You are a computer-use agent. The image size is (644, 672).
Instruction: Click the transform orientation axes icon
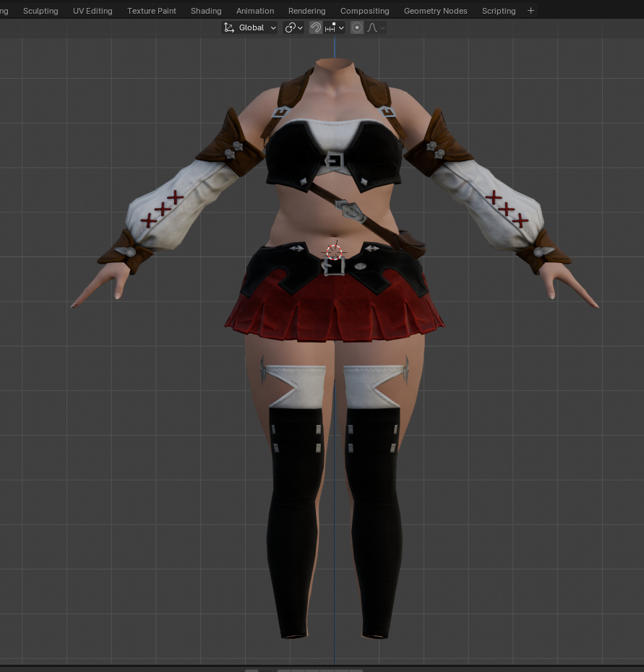click(x=229, y=27)
